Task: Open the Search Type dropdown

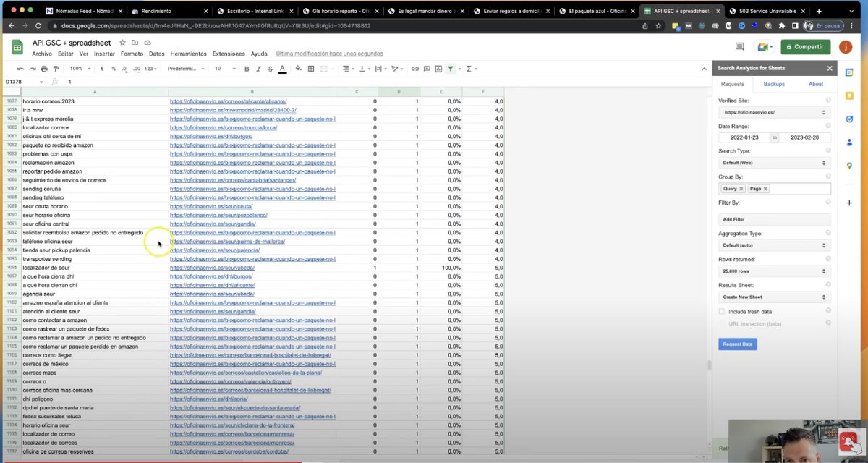Action: pos(774,163)
